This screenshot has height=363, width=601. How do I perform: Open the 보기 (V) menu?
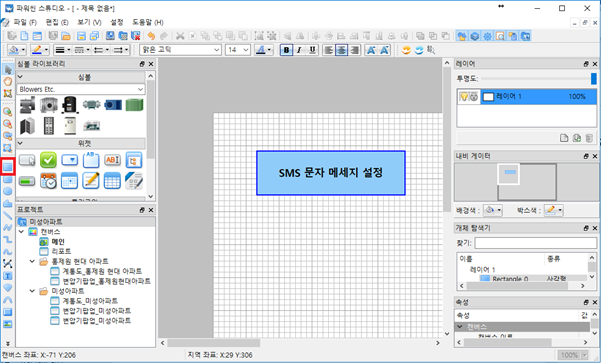point(89,22)
